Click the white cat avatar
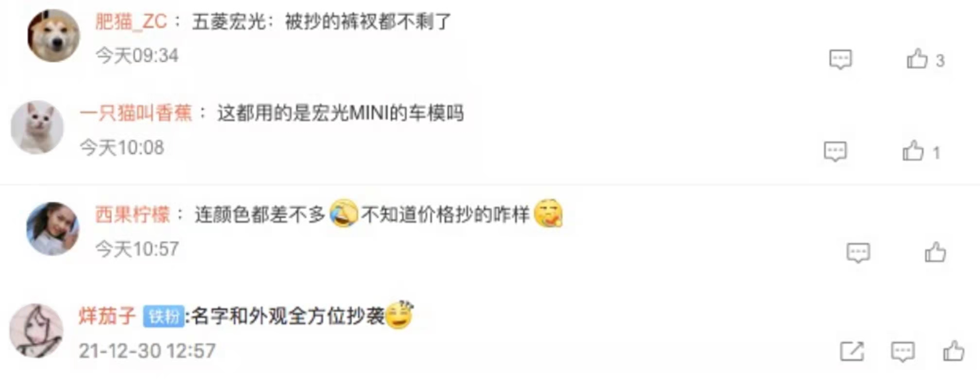980x389 pixels. tap(37, 127)
